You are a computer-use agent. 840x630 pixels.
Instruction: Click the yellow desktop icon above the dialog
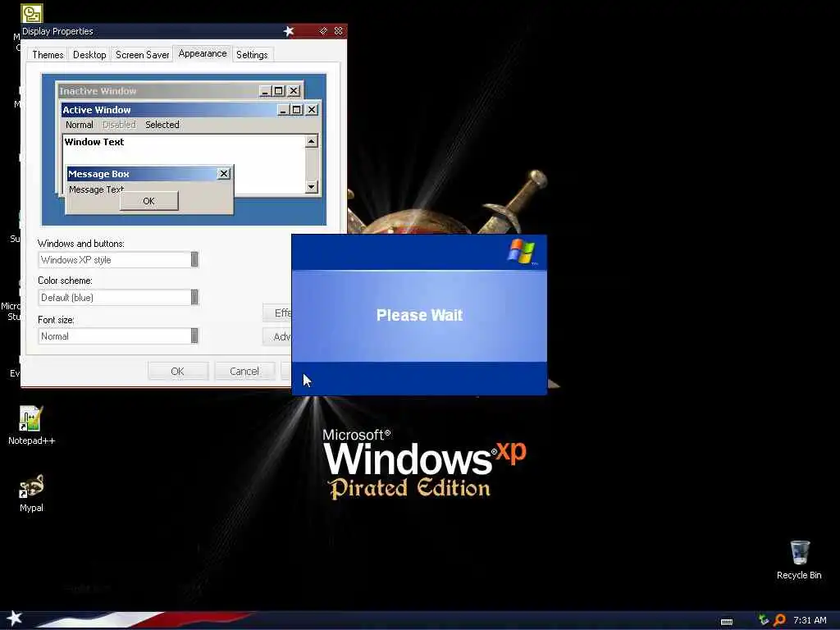32,13
